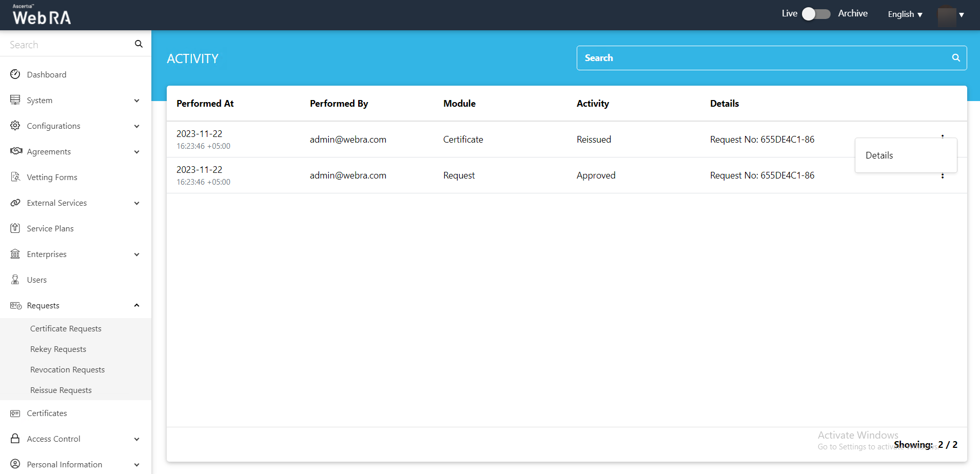Open three-dot menu for Approved request row
980x474 pixels.
(x=943, y=176)
